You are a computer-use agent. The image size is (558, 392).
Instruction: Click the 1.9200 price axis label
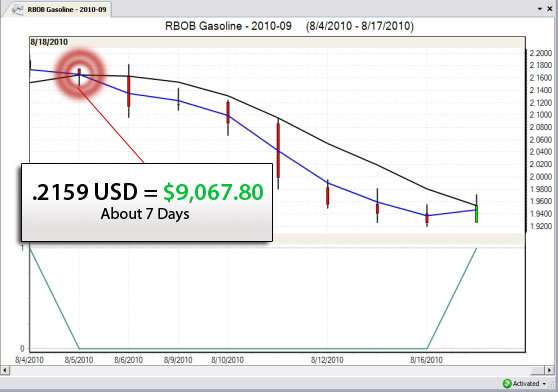point(541,226)
